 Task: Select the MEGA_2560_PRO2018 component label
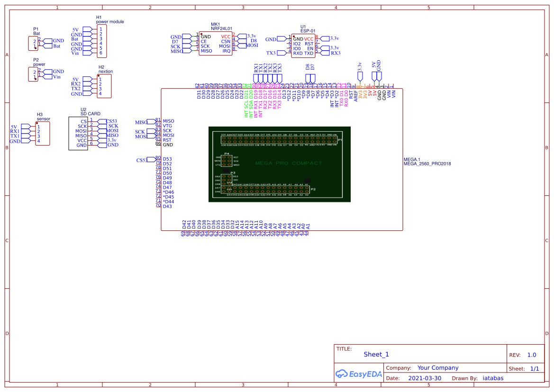427,163
